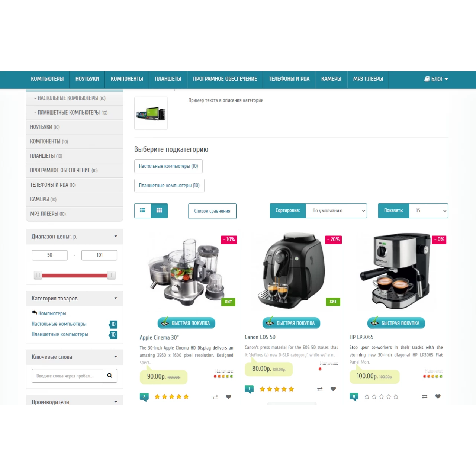Screen dimensions: 476x476
Task: Click Apple Cinema 30" star rating
Action: [171, 397]
